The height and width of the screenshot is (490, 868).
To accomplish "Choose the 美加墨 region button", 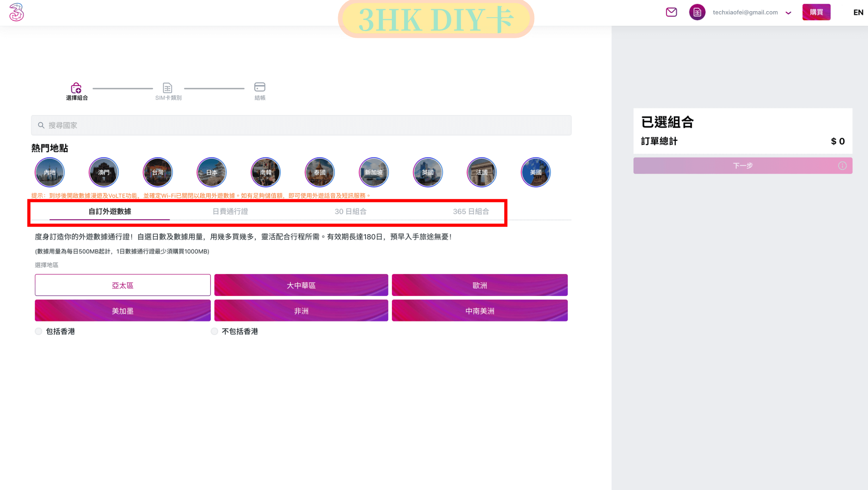I will 123,311.
